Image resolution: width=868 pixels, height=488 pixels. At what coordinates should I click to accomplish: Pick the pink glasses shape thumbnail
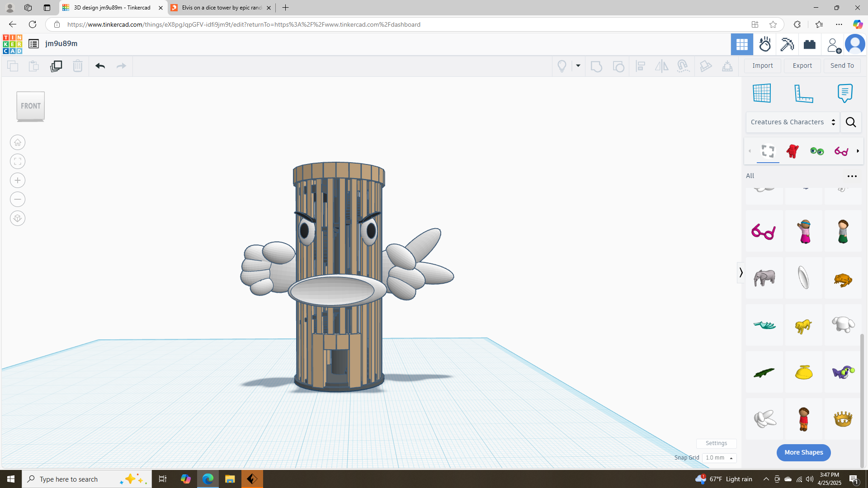764,231
